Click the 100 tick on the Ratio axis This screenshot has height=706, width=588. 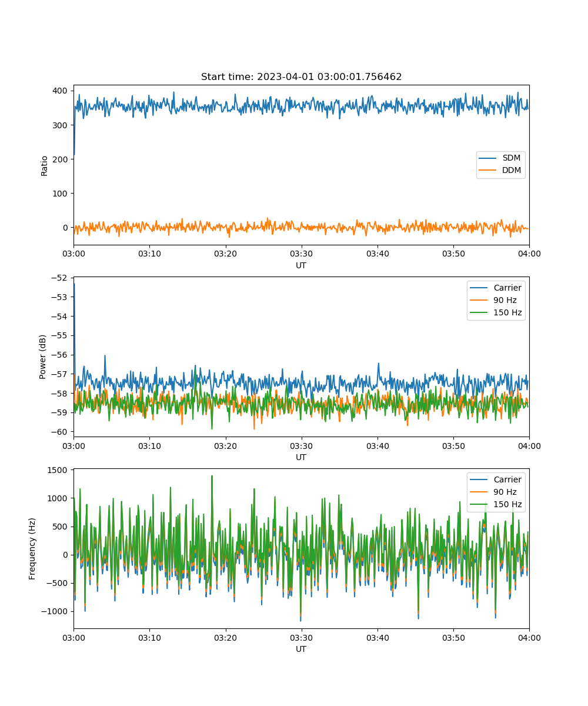click(61, 193)
